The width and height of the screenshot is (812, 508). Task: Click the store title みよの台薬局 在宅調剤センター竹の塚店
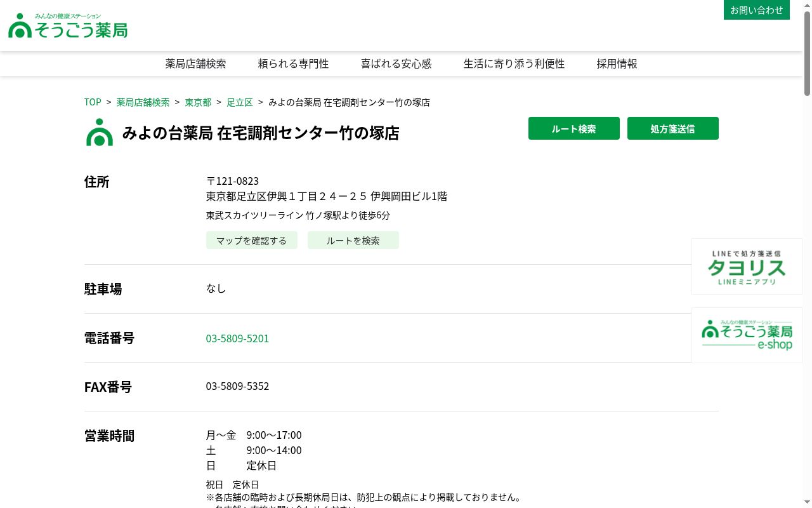coord(261,133)
